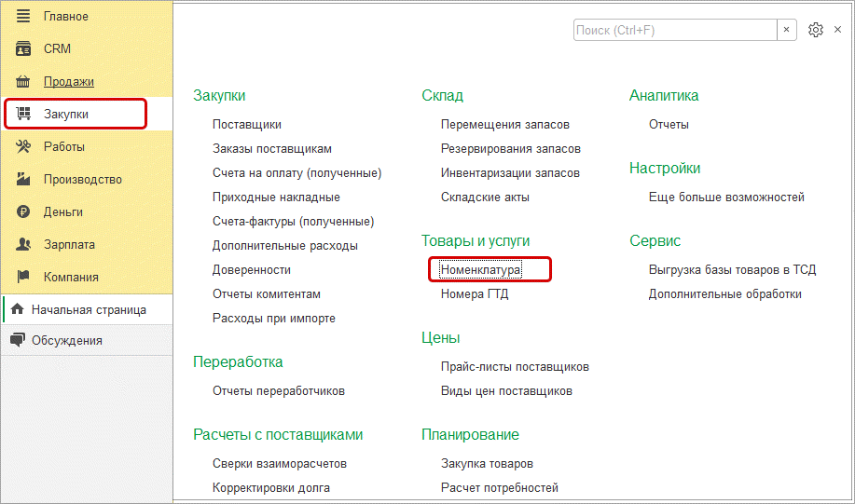The height and width of the screenshot is (504, 855).
Task: Click the Начальная страница home icon
Action: (x=18, y=309)
